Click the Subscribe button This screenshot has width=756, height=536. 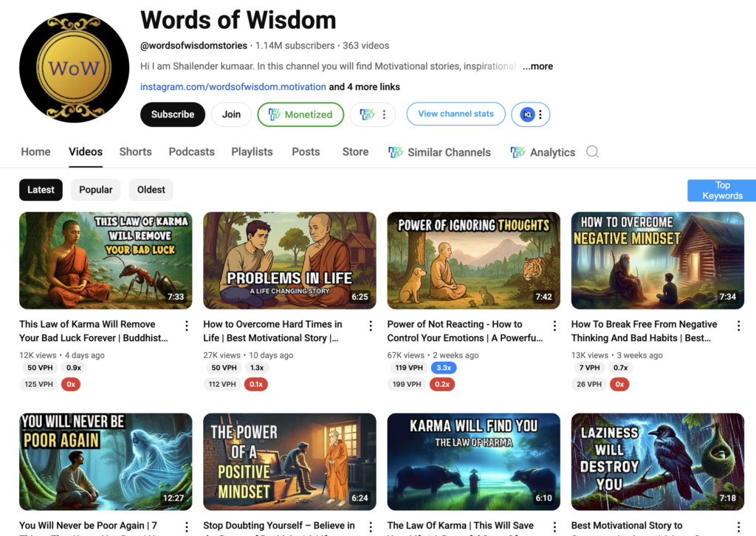coord(173,114)
